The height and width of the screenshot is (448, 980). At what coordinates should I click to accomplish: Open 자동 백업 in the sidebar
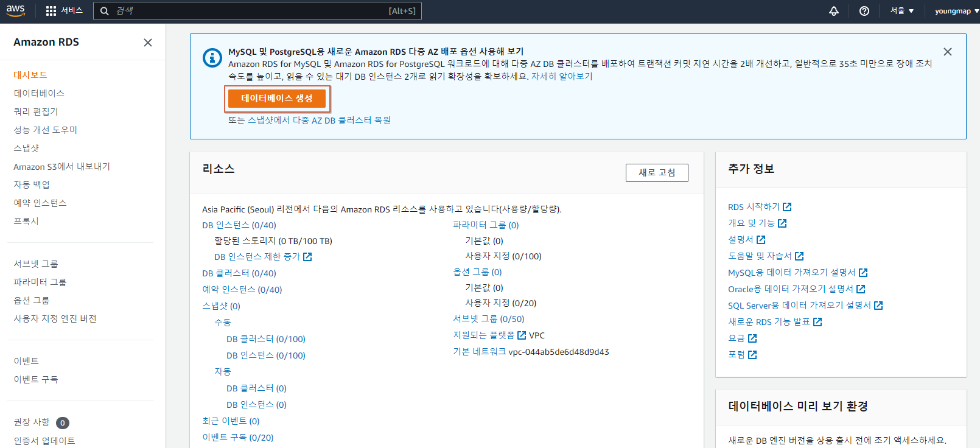pos(32,184)
